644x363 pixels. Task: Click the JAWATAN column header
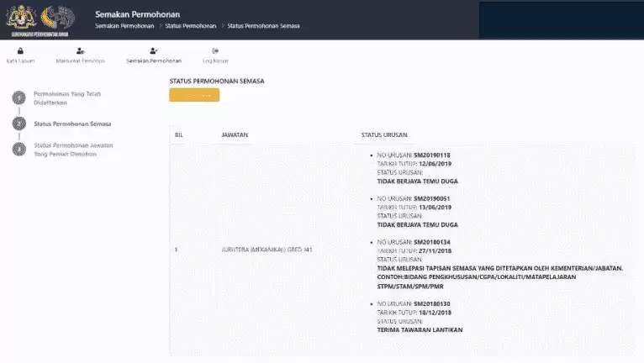pyautogui.click(x=235, y=134)
